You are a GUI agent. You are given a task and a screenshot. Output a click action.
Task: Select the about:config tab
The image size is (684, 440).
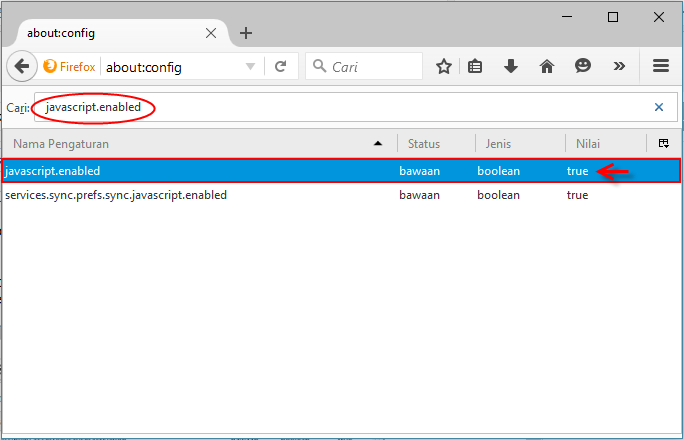[122, 33]
